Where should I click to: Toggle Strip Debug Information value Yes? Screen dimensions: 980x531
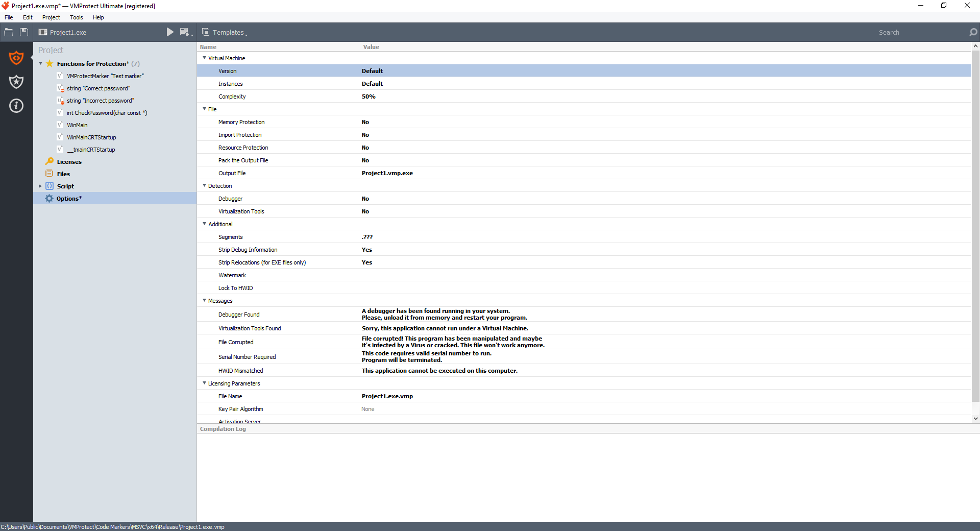click(367, 250)
